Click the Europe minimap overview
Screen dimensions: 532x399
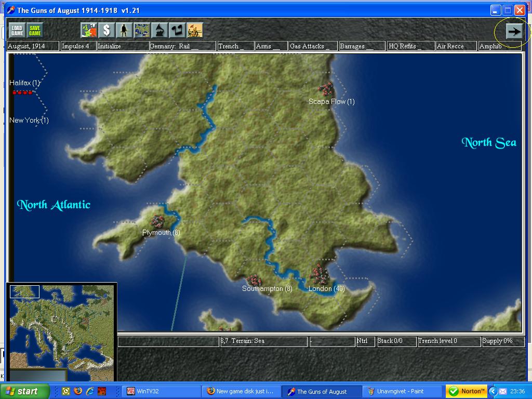[62, 332]
